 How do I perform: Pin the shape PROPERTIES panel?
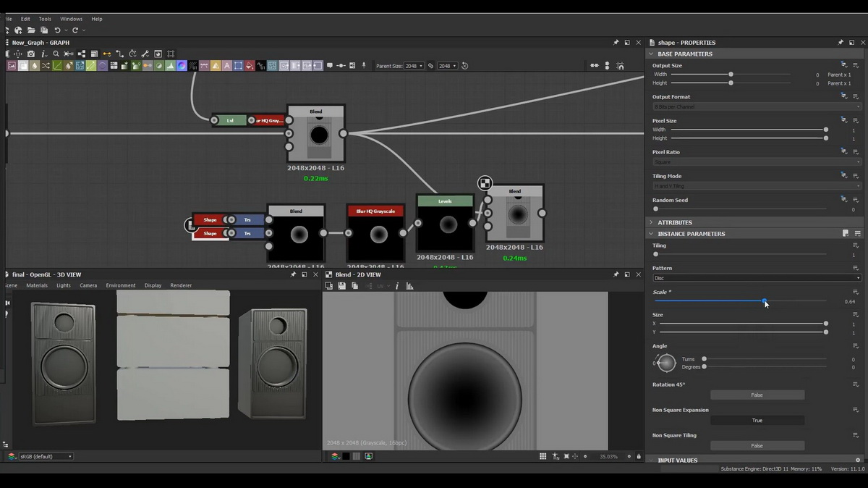(841, 43)
